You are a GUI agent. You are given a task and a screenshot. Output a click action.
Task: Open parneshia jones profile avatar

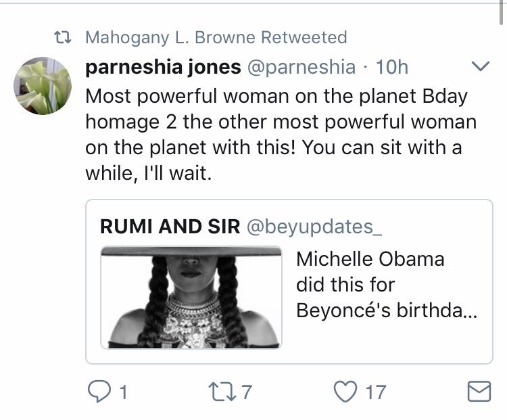tap(42, 86)
